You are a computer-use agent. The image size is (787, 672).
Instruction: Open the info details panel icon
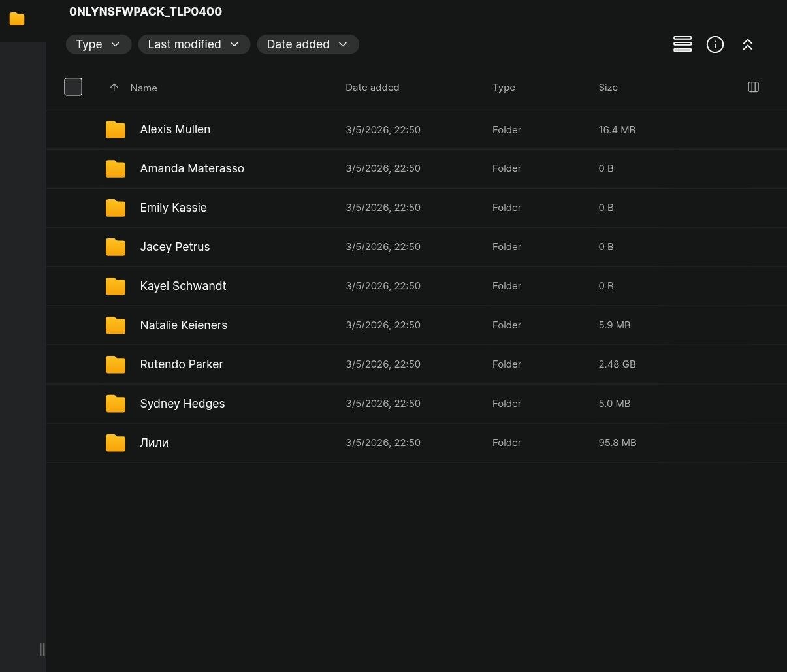tap(715, 44)
